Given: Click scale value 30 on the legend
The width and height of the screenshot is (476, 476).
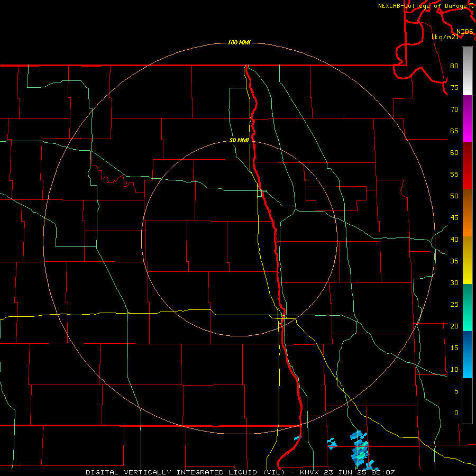Looking at the screenshot, I should (454, 282).
